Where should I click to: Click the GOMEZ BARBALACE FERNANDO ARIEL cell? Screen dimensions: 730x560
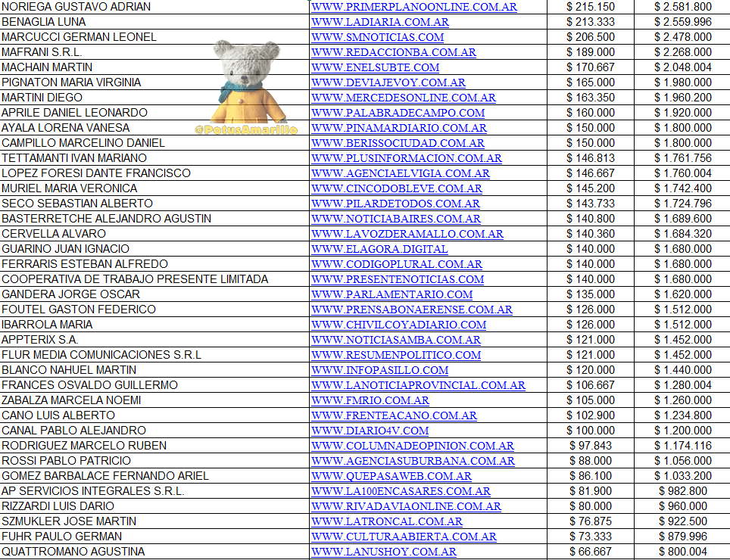point(154,475)
